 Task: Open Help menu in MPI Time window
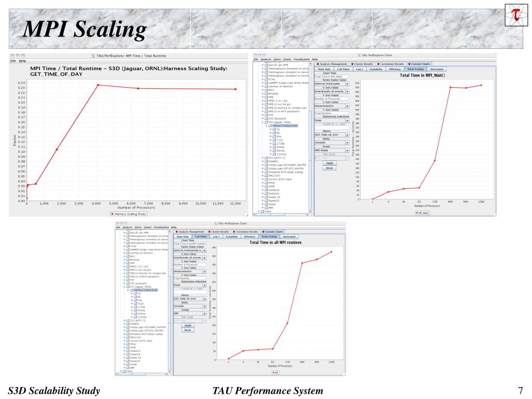click(22, 61)
